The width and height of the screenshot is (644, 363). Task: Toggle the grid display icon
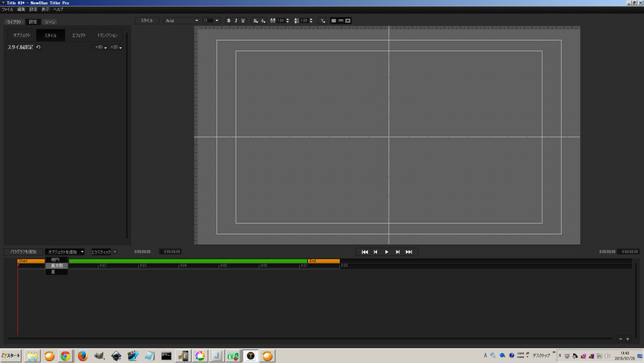(x=333, y=21)
